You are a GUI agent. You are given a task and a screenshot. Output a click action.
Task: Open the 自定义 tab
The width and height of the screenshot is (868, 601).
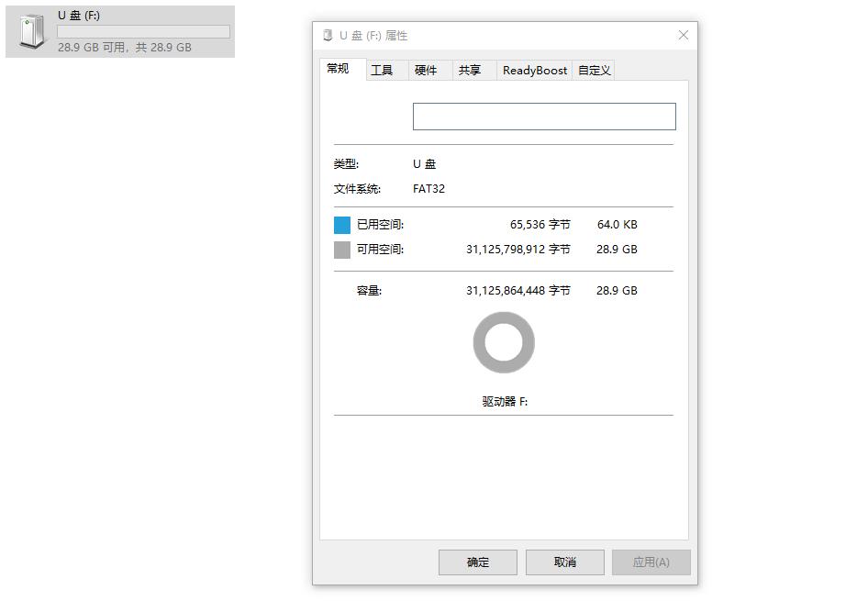click(x=595, y=70)
